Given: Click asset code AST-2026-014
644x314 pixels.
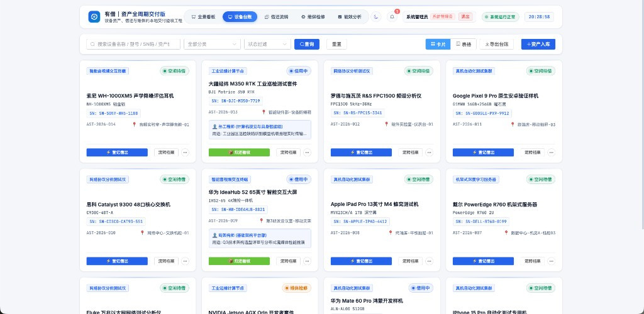Looking at the screenshot, I should (101, 124).
